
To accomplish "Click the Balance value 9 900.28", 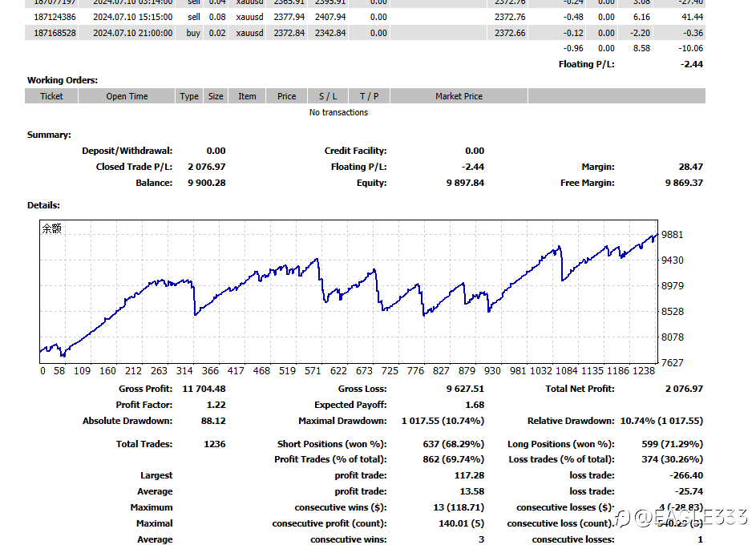I will [x=206, y=183].
